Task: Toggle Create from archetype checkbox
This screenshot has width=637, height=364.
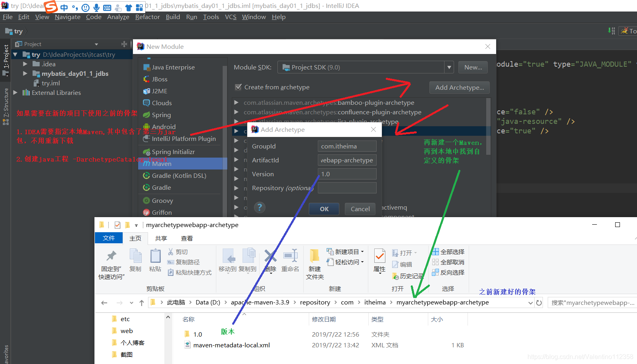Action: 239,87
